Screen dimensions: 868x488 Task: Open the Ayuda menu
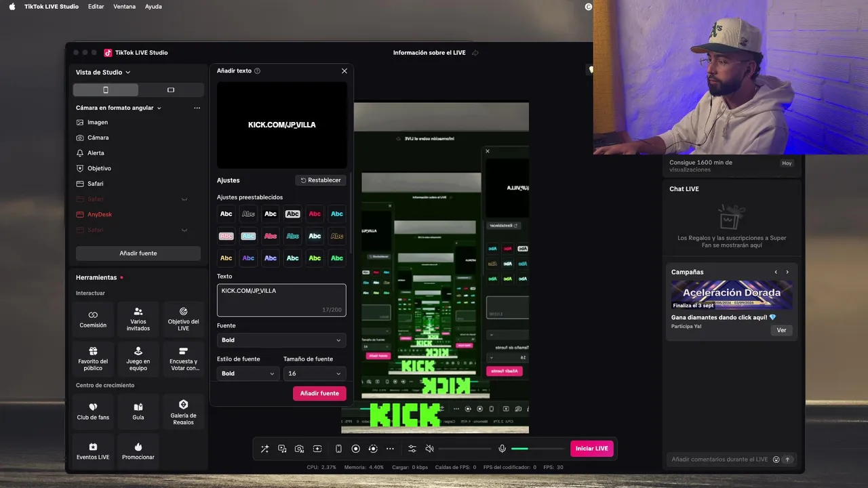click(153, 7)
